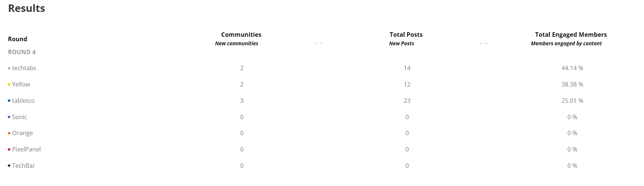Sort Communities column descending with down arrow
The image size is (644, 186).
(321, 43)
